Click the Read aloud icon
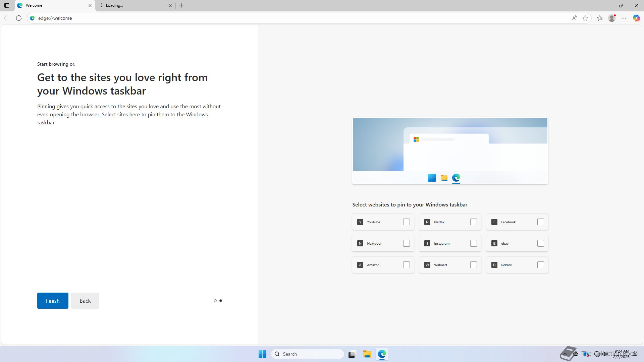The image size is (644, 362). [575, 18]
